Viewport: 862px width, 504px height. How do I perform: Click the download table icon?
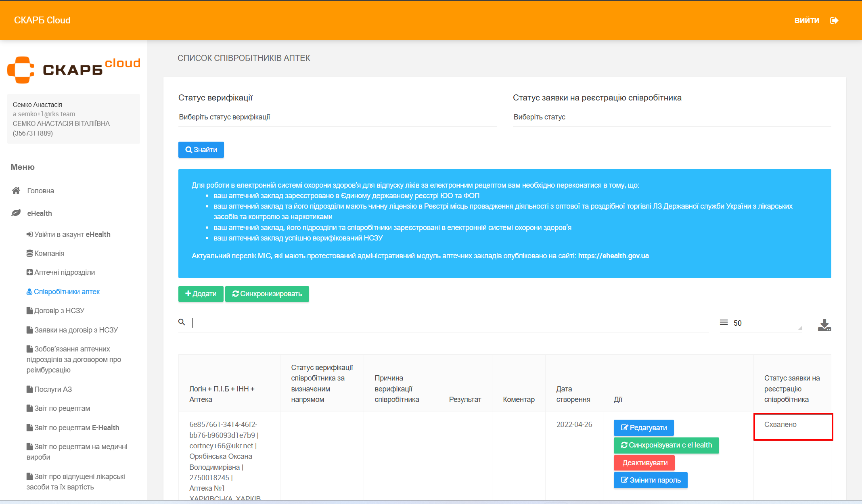click(824, 325)
